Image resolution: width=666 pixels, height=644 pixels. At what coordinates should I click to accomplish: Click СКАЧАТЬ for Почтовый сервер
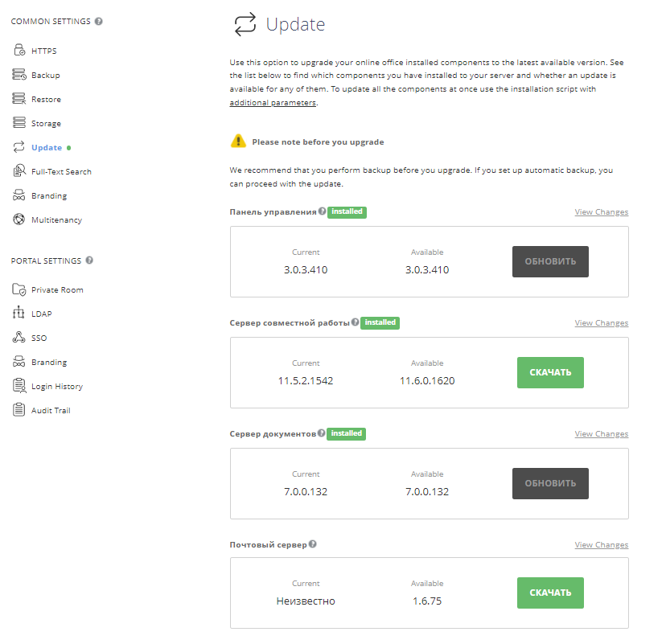click(x=550, y=593)
